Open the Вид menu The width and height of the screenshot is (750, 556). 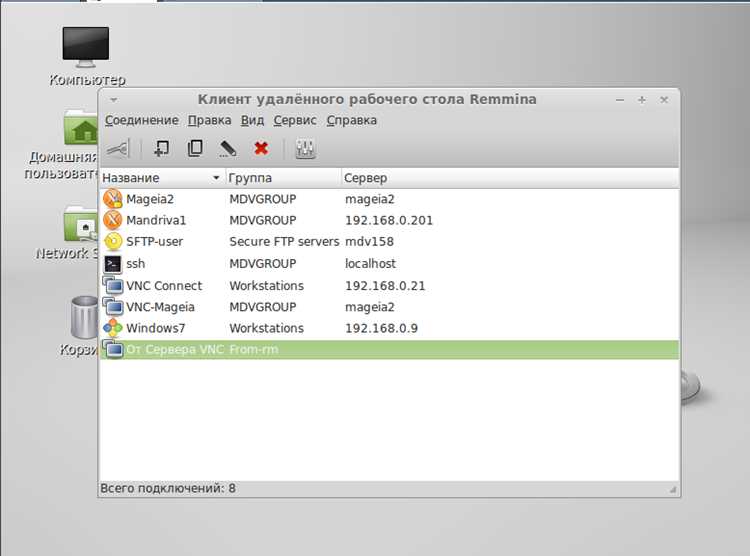coord(252,120)
